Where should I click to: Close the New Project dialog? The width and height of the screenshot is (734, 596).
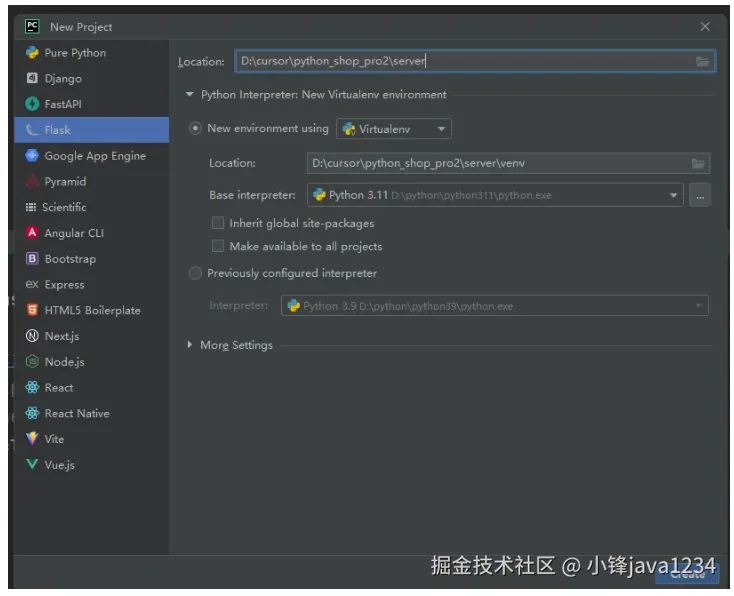click(x=705, y=27)
